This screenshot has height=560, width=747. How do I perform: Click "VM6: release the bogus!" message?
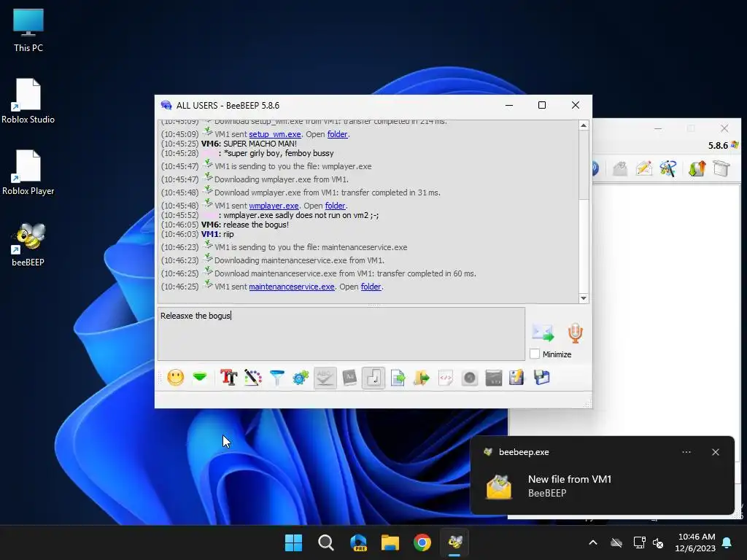(x=245, y=225)
